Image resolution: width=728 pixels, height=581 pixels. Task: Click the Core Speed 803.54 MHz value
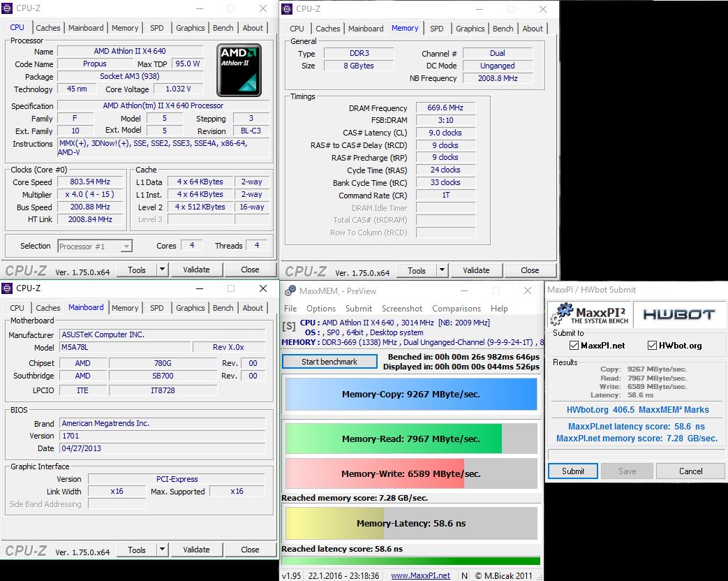[x=90, y=182]
